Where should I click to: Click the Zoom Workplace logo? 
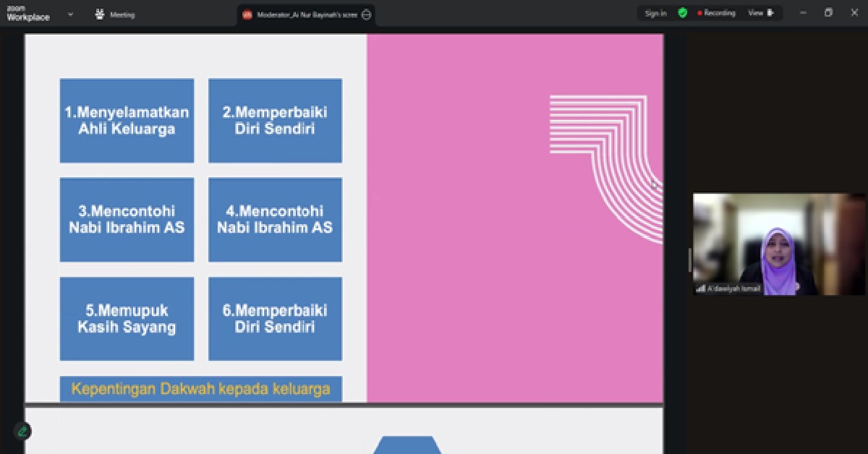[28, 14]
